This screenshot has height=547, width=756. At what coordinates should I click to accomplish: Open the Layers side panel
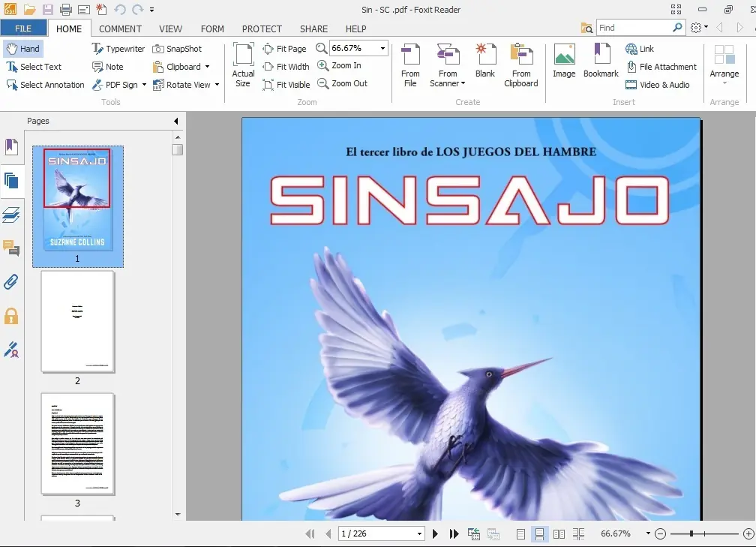pyautogui.click(x=11, y=215)
